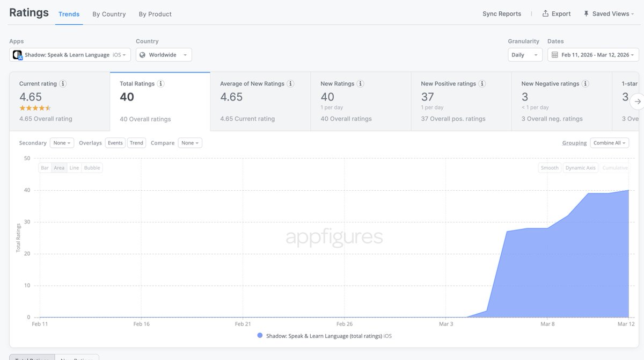Click the Shadow series legend label
Image resolution: width=644 pixels, height=360 pixels.
(329, 336)
